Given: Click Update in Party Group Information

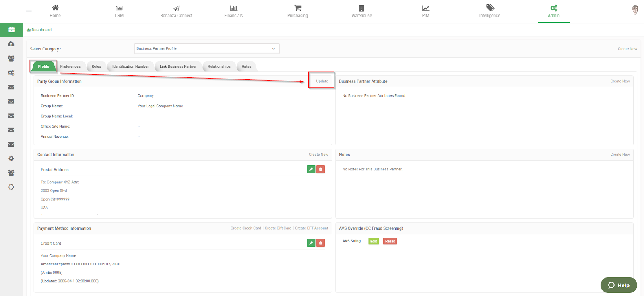Looking at the screenshot, I should point(322,81).
